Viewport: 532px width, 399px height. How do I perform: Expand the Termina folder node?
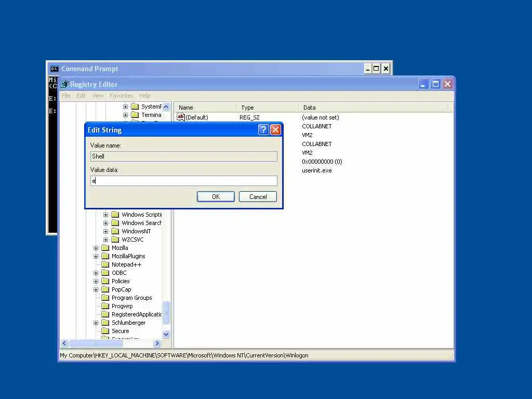(x=125, y=115)
